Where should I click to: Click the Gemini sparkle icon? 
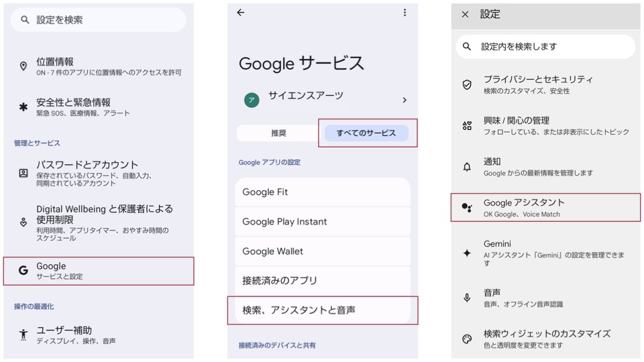467,253
